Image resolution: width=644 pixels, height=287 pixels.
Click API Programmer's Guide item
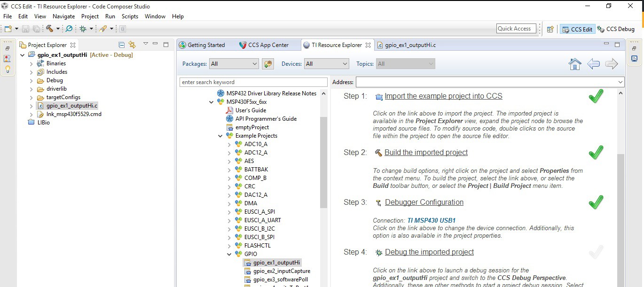261,119
